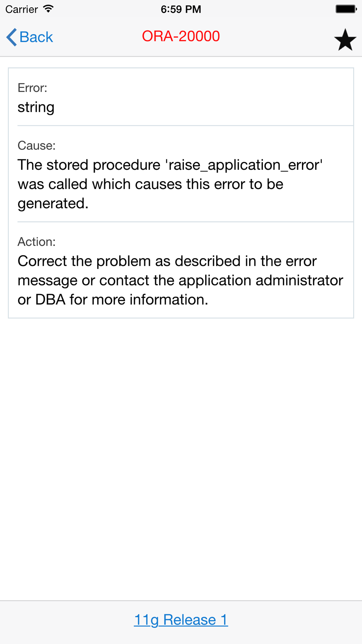The height and width of the screenshot is (644, 362).
Task: Tap the red ORA-20000 title
Action: [181, 36]
